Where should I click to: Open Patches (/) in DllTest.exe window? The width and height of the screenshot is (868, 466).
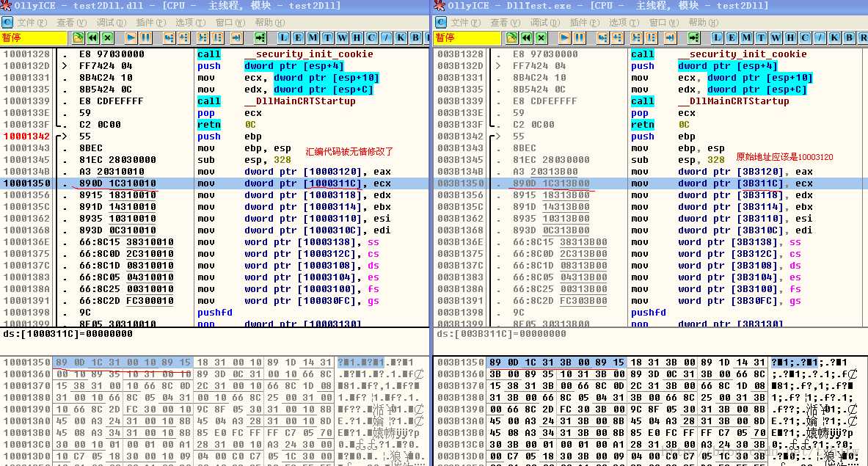[820, 37]
